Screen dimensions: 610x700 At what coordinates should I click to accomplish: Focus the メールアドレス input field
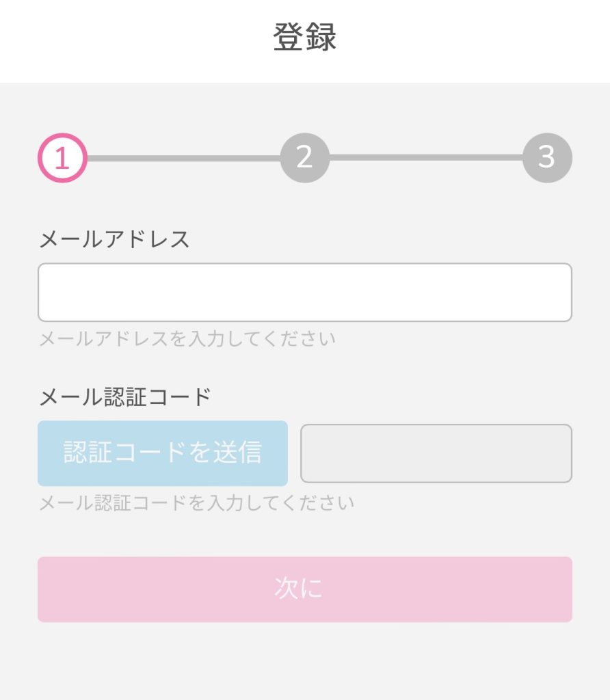coord(305,293)
